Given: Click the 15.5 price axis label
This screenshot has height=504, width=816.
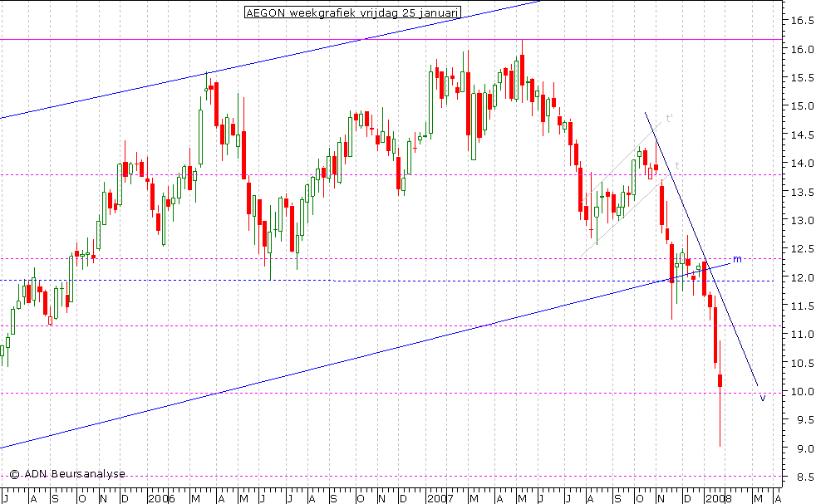Looking at the screenshot, I should [x=802, y=78].
